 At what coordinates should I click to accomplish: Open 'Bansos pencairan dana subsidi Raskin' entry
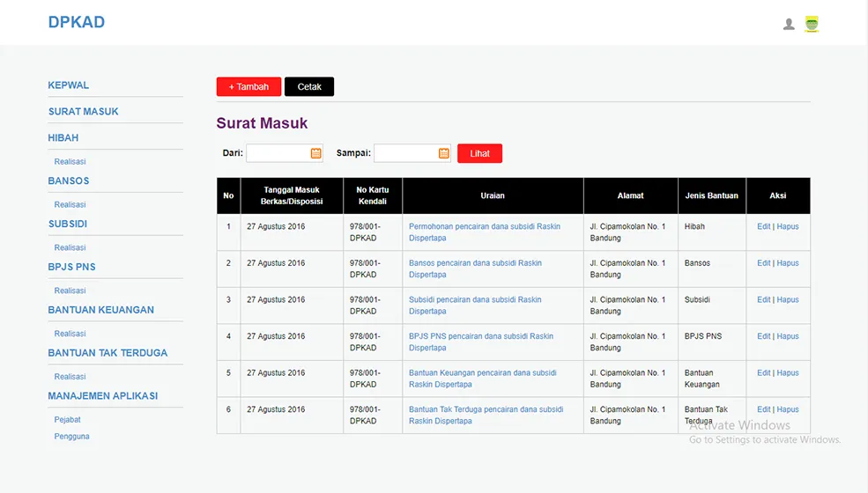pyautogui.click(x=475, y=269)
